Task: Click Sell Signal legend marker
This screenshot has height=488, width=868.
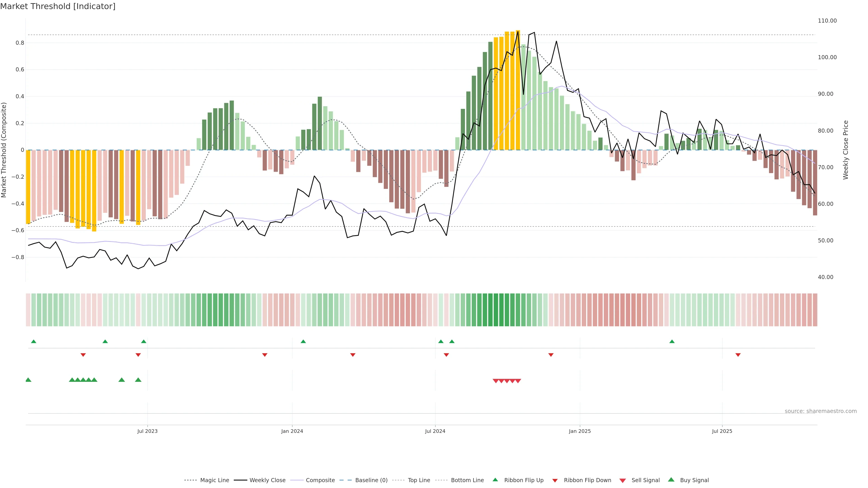Action: point(623,481)
